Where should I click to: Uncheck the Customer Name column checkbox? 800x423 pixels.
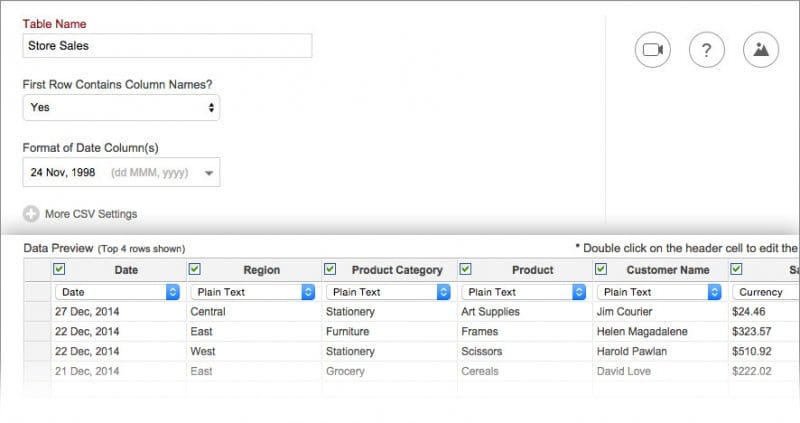pyautogui.click(x=601, y=269)
